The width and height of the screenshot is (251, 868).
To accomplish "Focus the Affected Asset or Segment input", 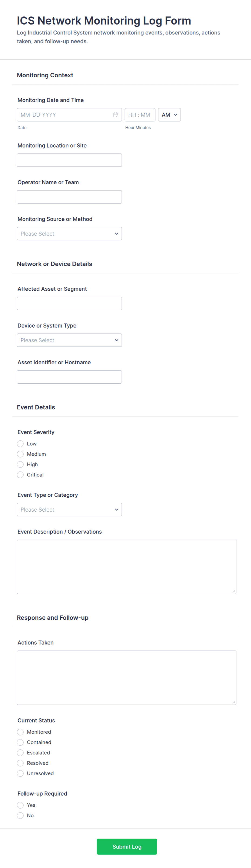I will pos(69,304).
